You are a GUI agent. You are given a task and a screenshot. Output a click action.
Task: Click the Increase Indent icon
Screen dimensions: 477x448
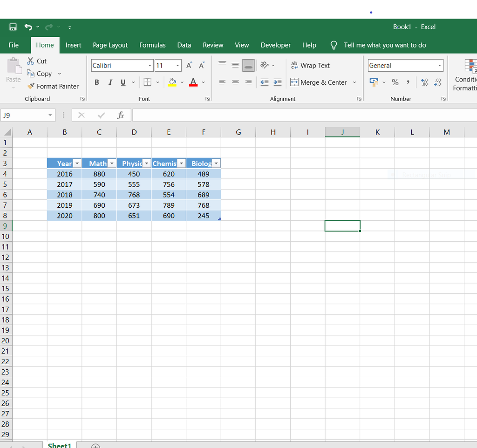278,82
